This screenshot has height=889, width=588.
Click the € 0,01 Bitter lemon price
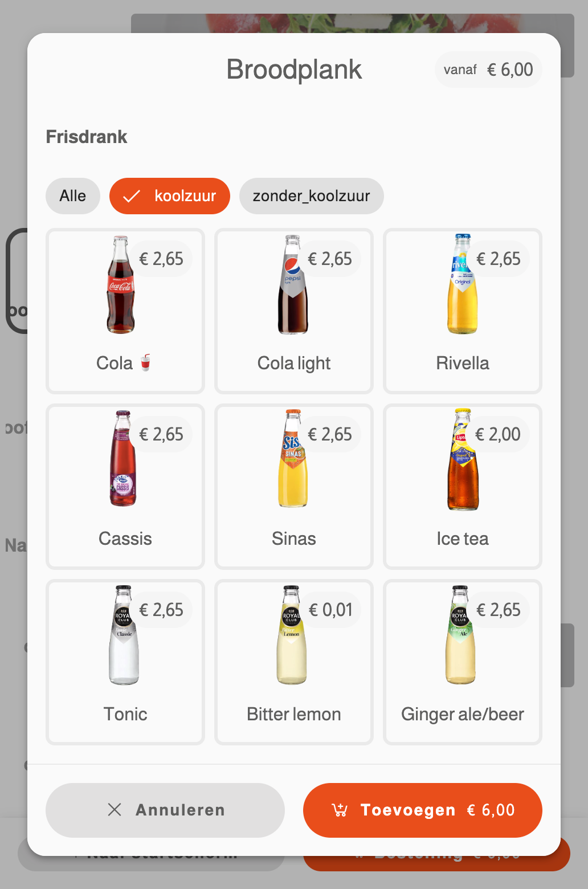point(330,610)
